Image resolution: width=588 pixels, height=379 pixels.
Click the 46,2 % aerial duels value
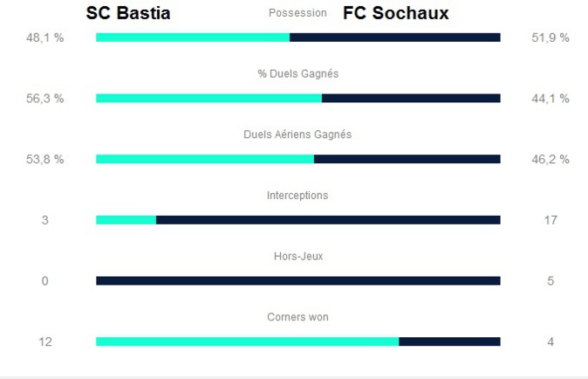550,159
